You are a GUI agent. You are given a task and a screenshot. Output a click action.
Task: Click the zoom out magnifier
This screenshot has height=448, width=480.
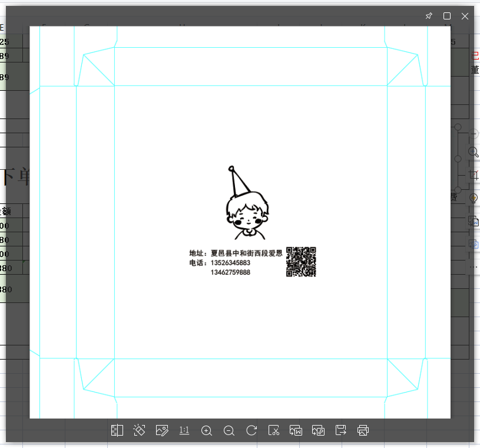pos(229,430)
